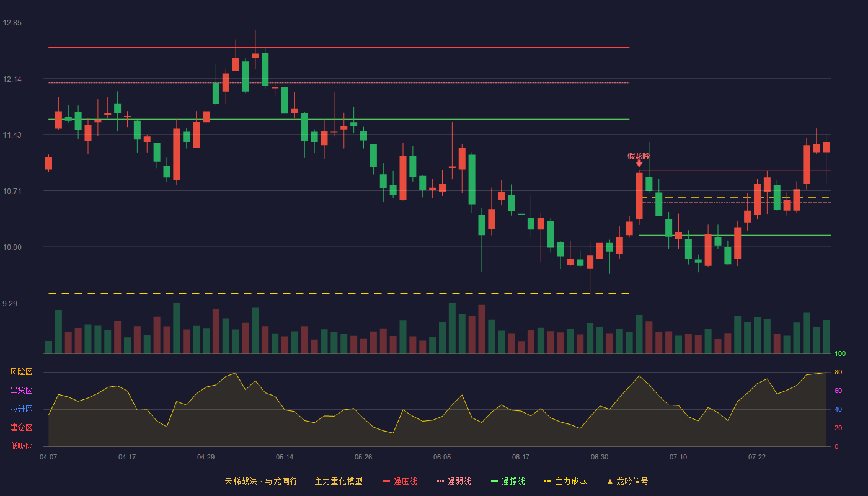Click the 06-05 date label
This screenshot has height=496, width=868.
click(442, 457)
